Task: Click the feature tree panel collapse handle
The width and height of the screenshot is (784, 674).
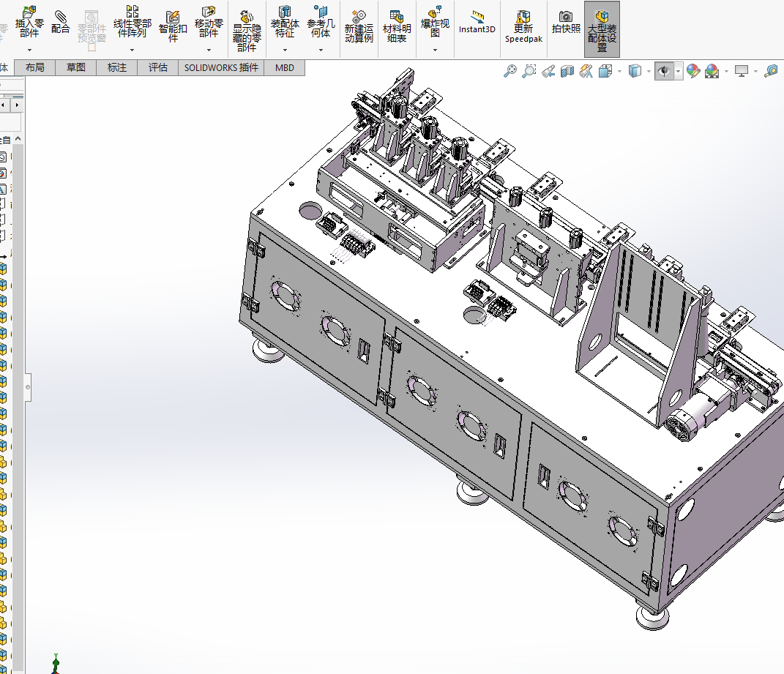Action: (28, 386)
